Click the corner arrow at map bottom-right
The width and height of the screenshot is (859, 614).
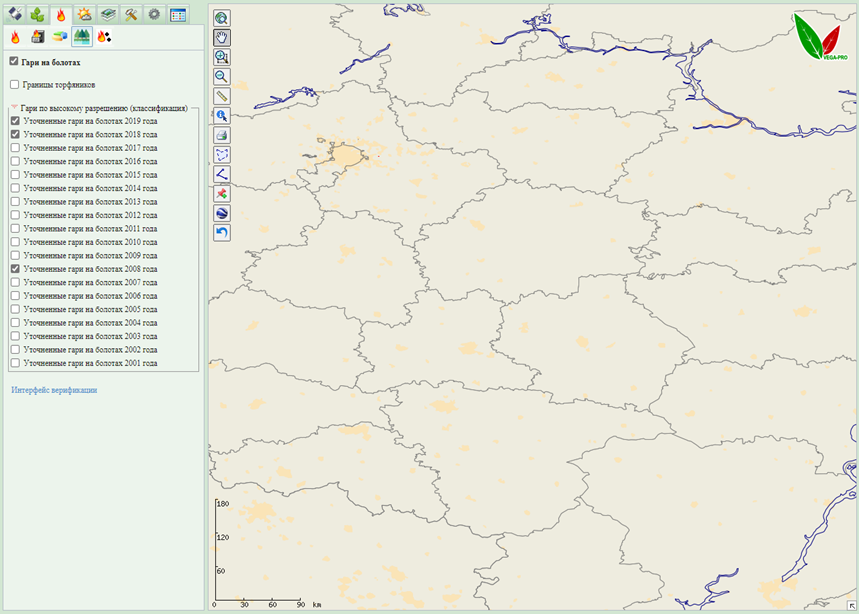pyautogui.click(x=851, y=605)
